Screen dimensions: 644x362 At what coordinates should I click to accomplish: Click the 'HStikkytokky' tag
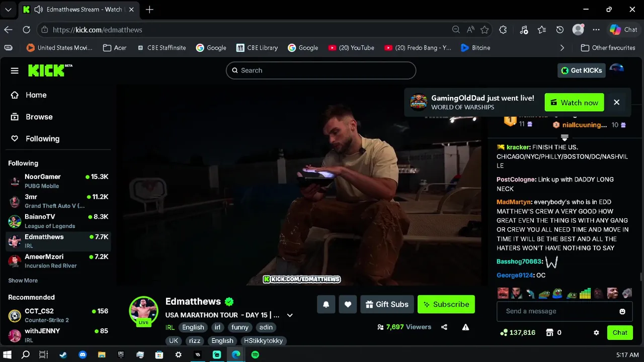(x=264, y=341)
